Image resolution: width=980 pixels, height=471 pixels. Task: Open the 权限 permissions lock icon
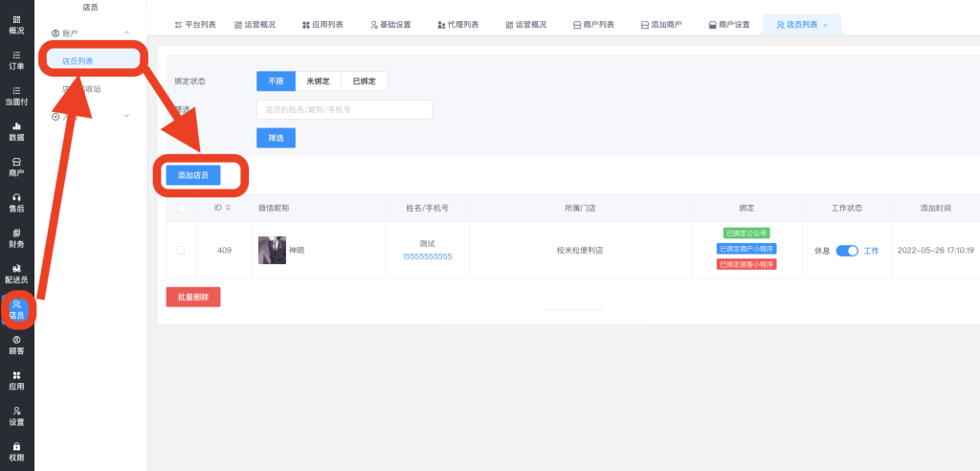(x=16, y=451)
